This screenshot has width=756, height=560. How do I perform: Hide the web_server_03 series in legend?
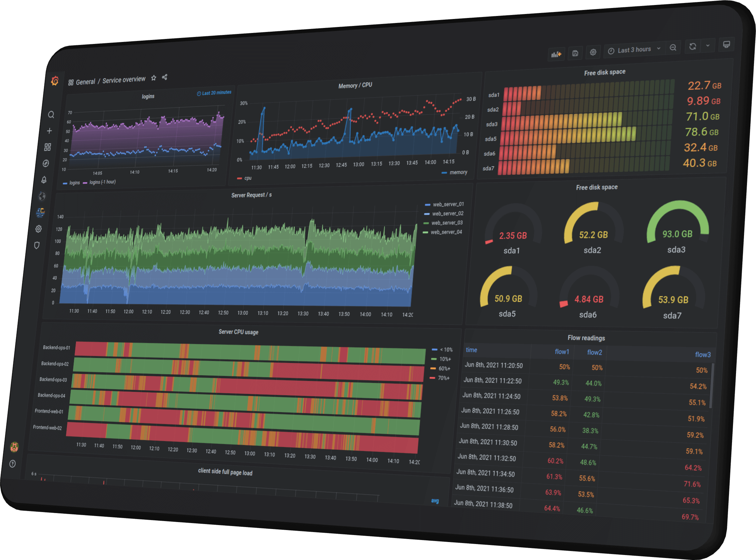(447, 223)
